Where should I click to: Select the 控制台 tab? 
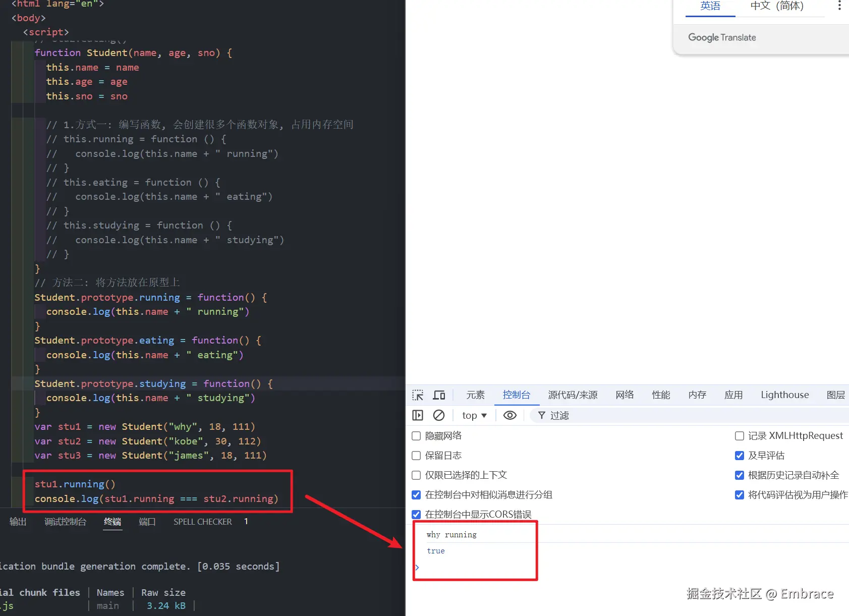(x=517, y=395)
